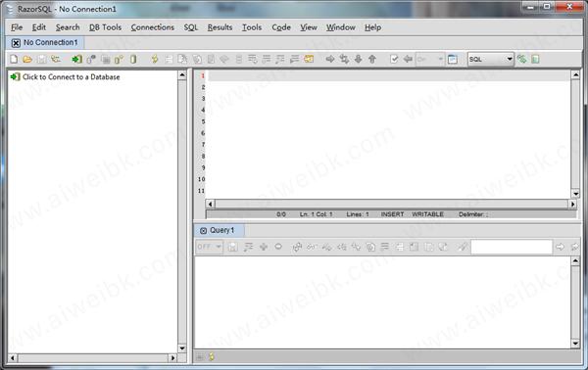Open the Connections menu

click(153, 27)
